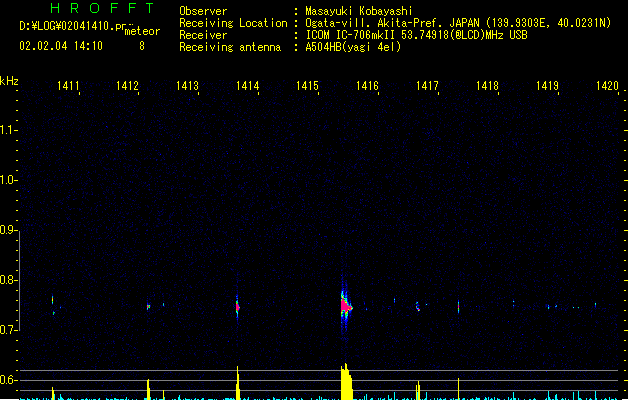Click the yellow power spike before 1414
Screen dimensions: 629x400
(238, 383)
